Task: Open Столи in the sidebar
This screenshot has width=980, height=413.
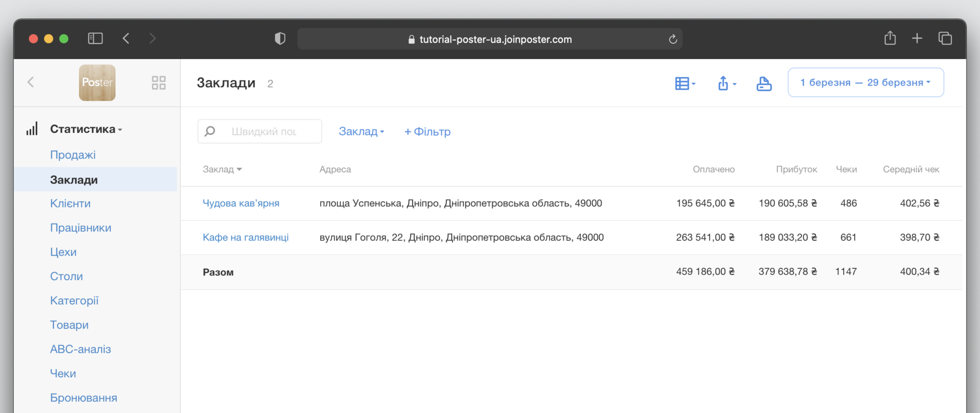Action: [66, 276]
